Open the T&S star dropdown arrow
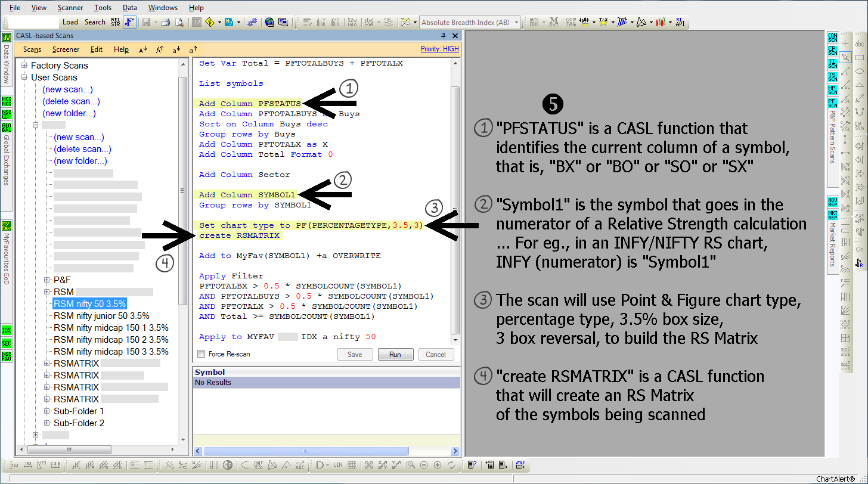Image resolution: width=868 pixels, height=484 pixels. pyautogui.click(x=613, y=23)
